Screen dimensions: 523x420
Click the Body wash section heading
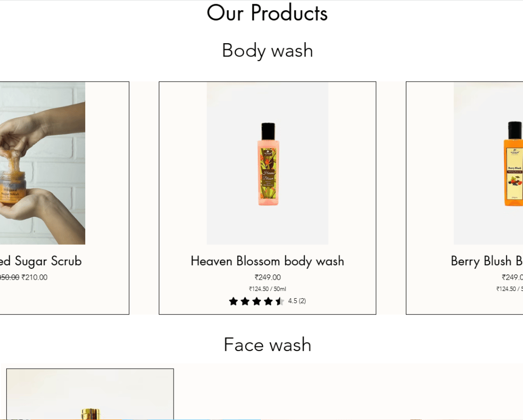[267, 50]
